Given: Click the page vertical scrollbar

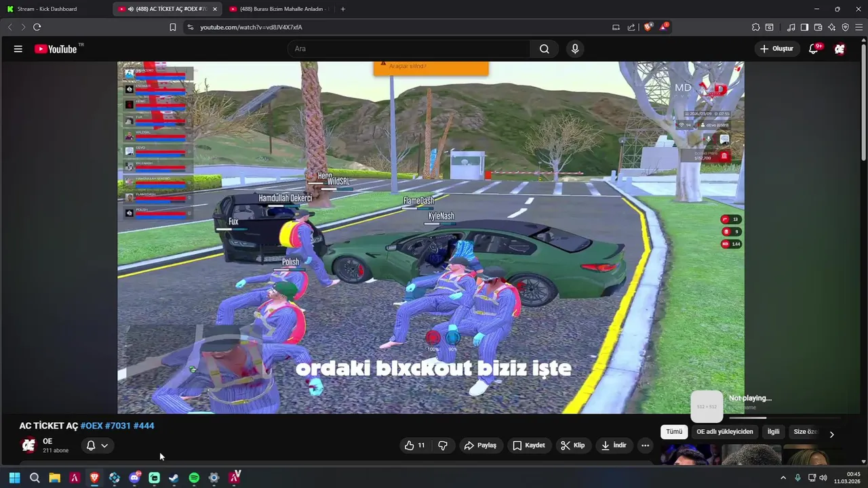Looking at the screenshot, I should pyautogui.click(x=864, y=102).
